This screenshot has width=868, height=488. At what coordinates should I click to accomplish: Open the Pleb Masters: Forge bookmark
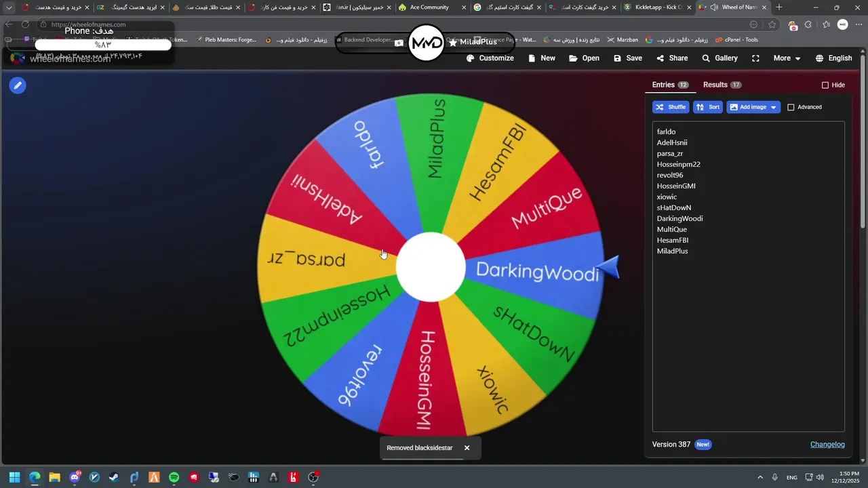(x=226, y=40)
